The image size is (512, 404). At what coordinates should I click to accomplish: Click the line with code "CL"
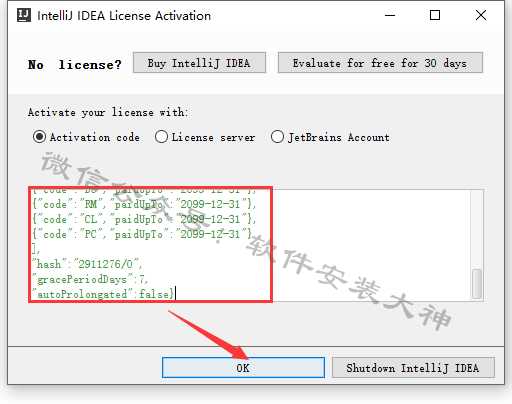tap(144, 219)
